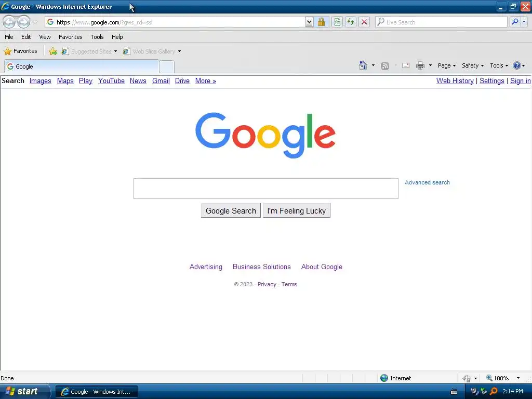Open Web History link
The height and width of the screenshot is (399, 532).
click(x=455, y=81)
